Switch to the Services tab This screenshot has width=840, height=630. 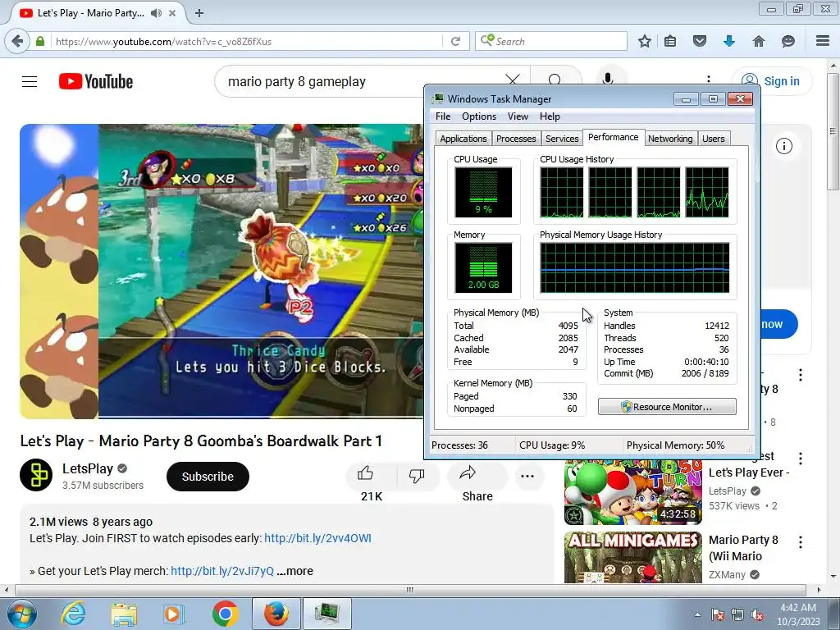[562, 139]
